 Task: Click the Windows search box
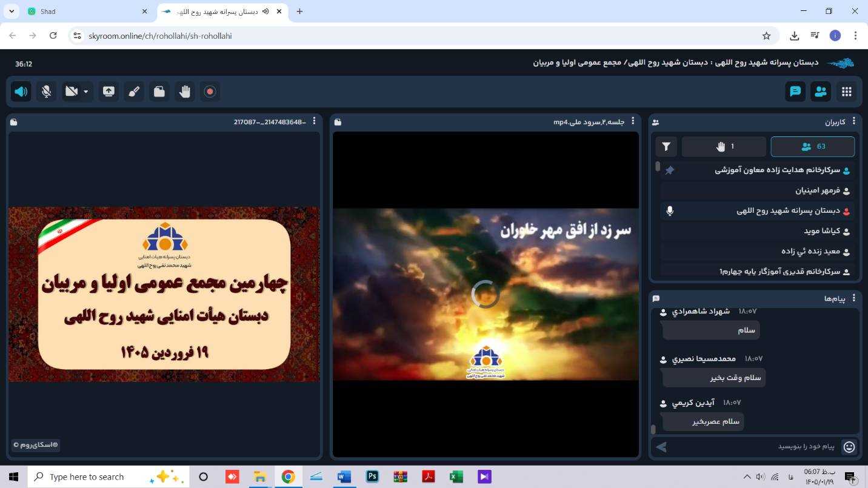108,477
